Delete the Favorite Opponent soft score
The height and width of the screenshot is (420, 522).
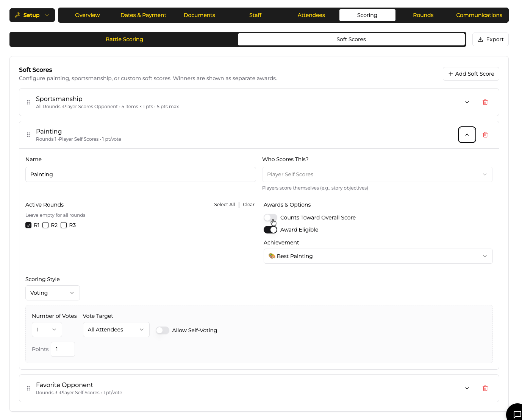(485, 388)
